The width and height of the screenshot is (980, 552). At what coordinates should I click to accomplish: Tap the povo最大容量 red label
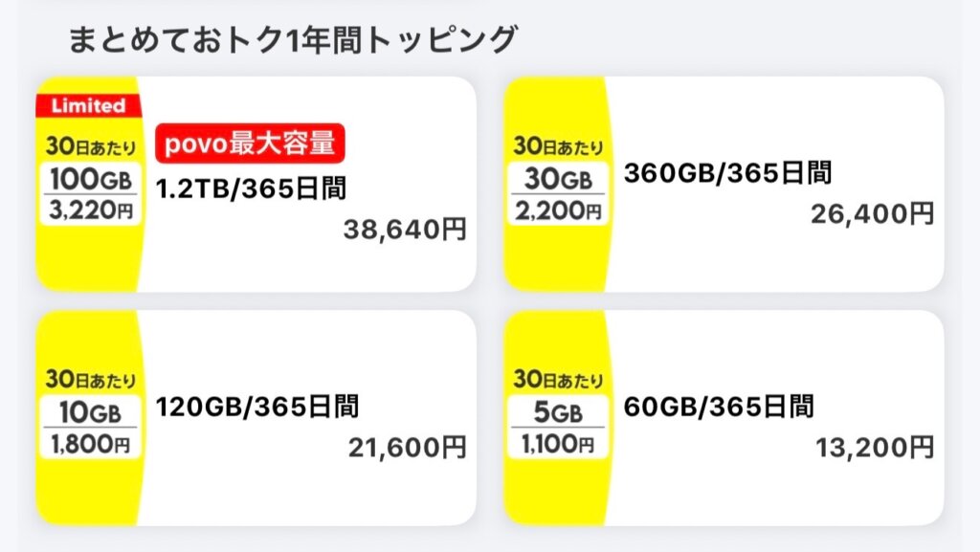(250, 144)
